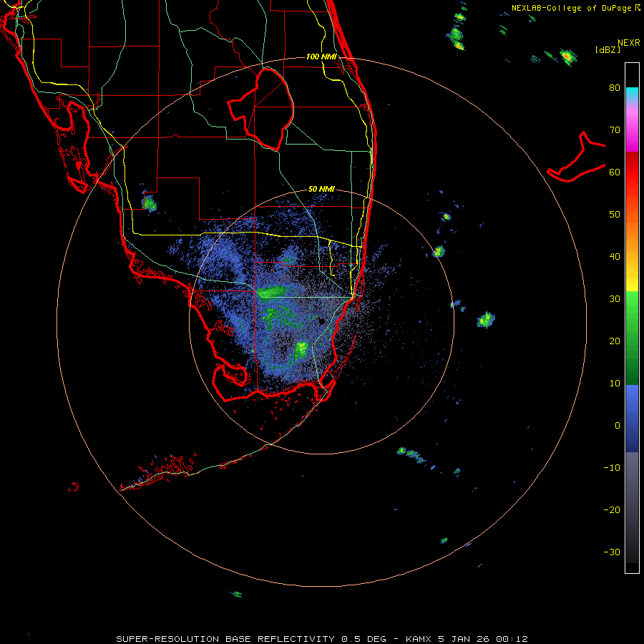Select the 10 value on the dBZ scale
The image size is (644, 644).
615,384
